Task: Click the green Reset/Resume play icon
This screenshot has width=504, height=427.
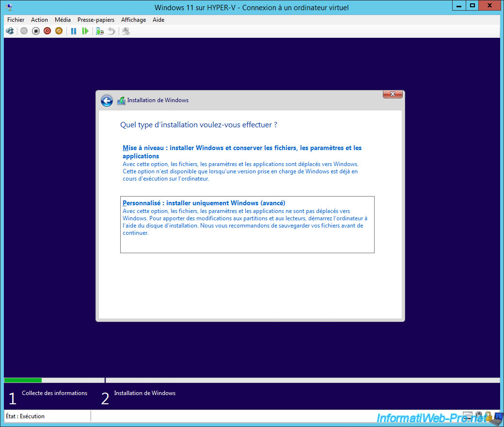Action: (85, 31)
